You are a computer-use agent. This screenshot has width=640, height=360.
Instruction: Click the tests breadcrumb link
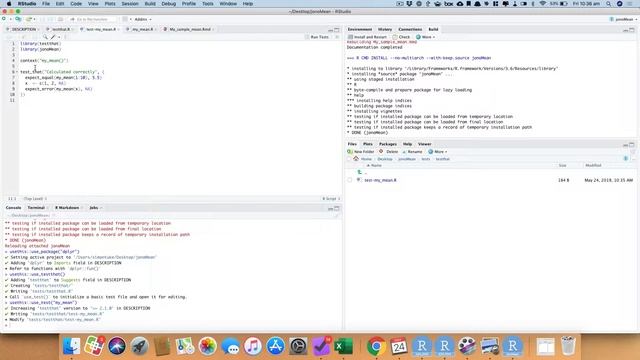(425, 159)
